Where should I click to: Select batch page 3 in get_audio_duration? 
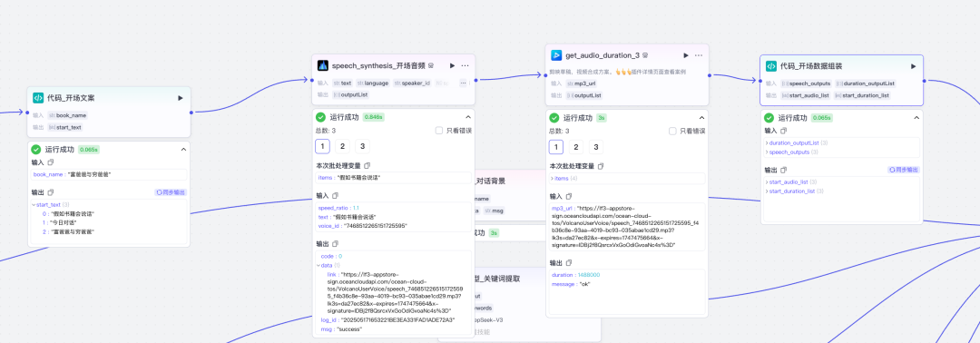[596, 147]
